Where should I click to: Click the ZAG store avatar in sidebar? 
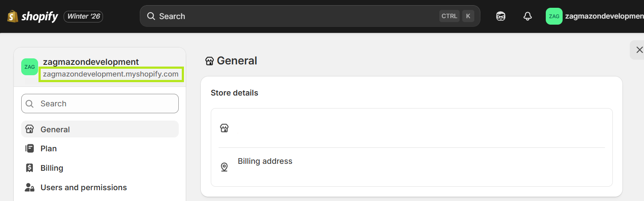point(29,67)
